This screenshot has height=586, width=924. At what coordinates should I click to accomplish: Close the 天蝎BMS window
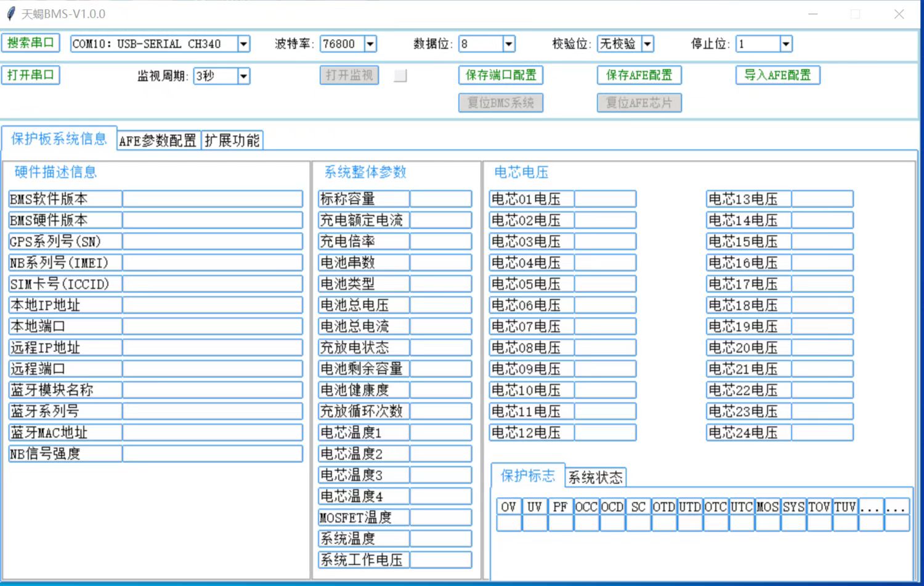(x=899, y=14)
